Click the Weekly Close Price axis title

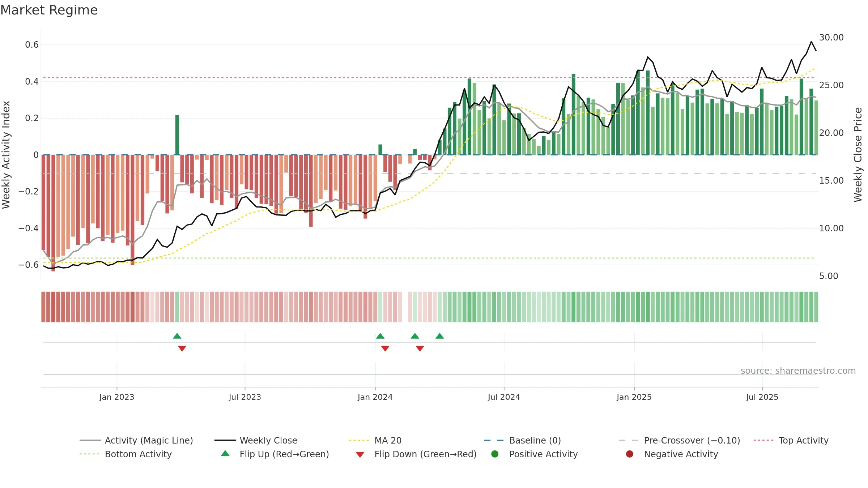point(858,155)
